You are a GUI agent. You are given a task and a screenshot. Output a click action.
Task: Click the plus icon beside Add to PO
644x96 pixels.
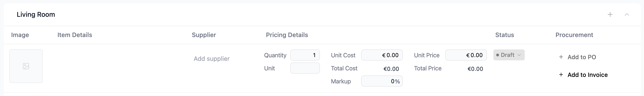coord(561,57)
